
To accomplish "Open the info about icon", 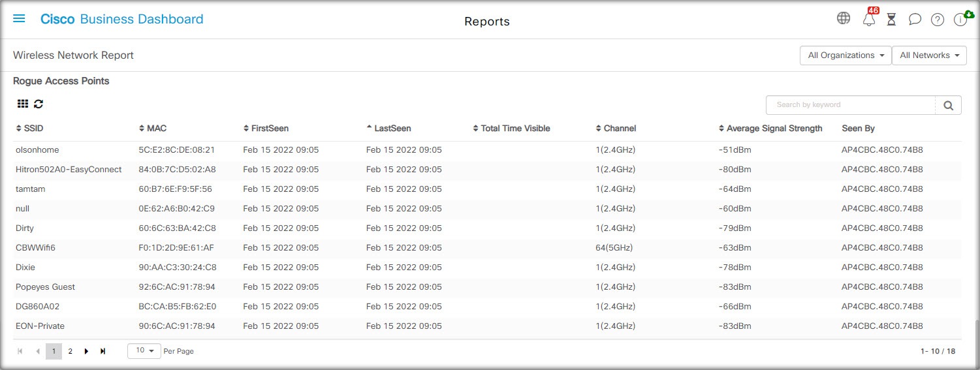I will [961, 19].
